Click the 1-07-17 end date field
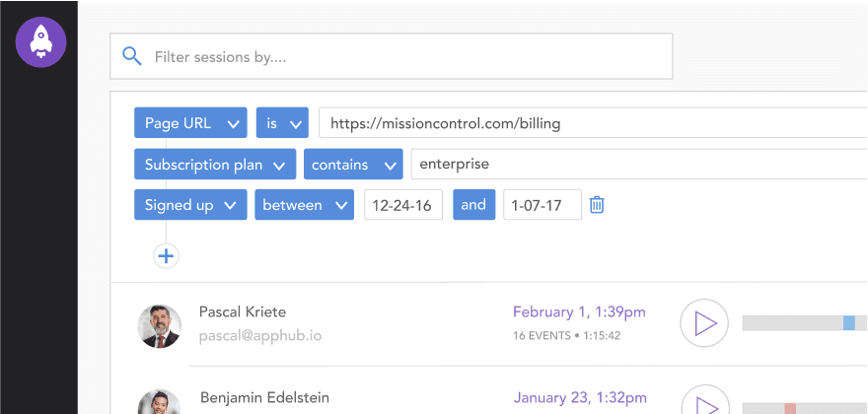Image resolution: width=868 pixels, height=414 pixels. (542, 205)
